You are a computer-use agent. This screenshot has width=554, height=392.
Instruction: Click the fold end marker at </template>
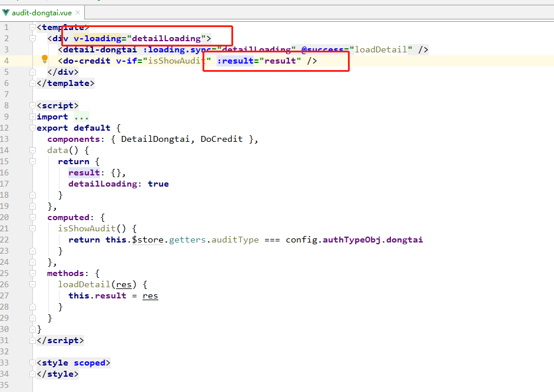(32, 84)
